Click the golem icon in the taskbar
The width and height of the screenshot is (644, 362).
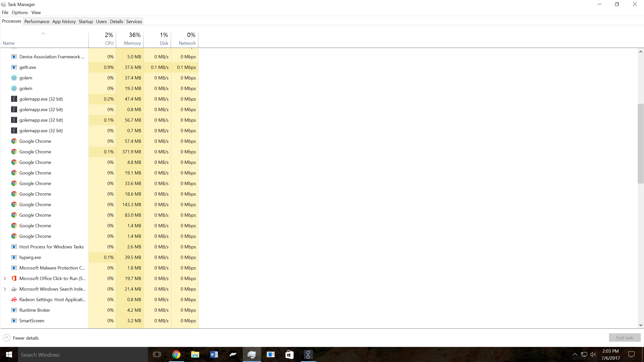tap(308, 354)
